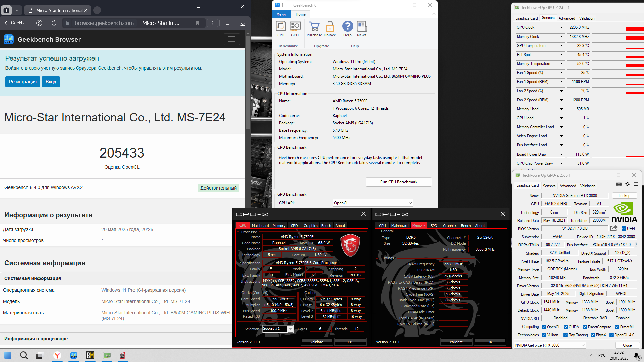644x362 pixels.
Task: Click the Файл tab in Geekbench 6
Action: [x=281, y=14]
